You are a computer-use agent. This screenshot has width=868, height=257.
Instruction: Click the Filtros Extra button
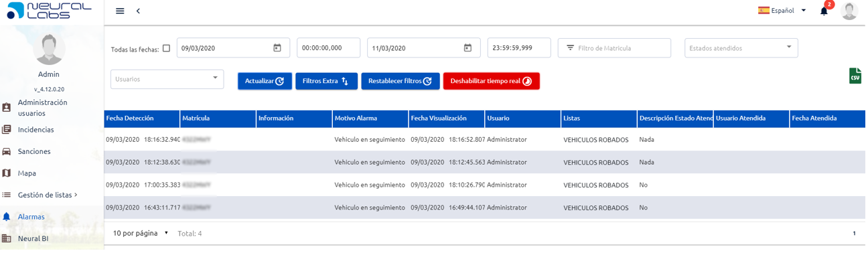(x=326, y=81)
